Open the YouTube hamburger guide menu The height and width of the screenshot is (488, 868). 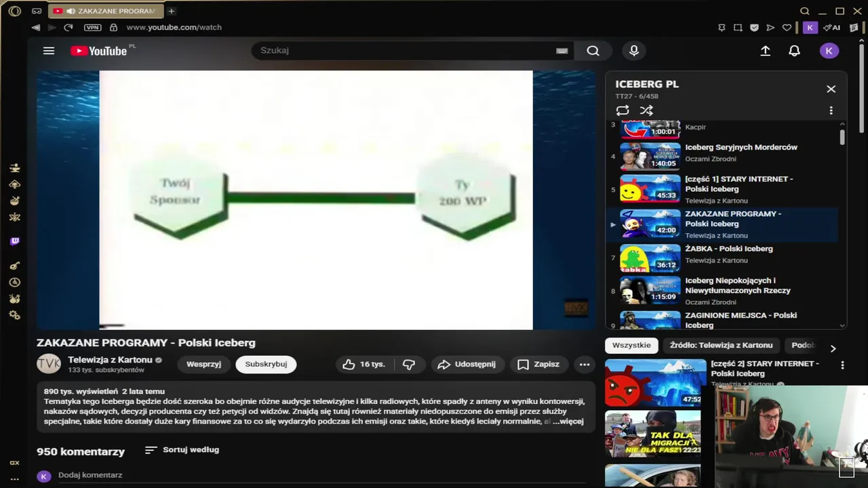pyautogui.click(x=49, y=51)
